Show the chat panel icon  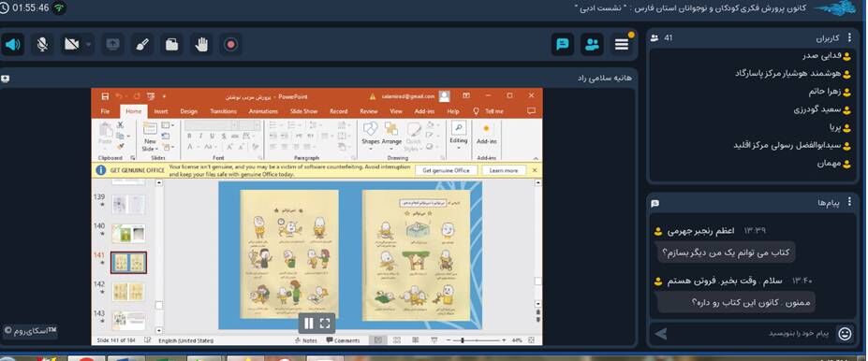tap(563, 44)
